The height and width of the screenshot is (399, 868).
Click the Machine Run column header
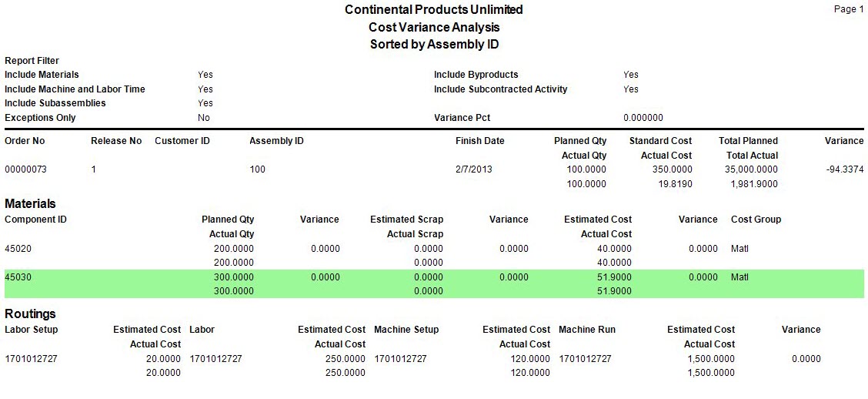(586, 330)
